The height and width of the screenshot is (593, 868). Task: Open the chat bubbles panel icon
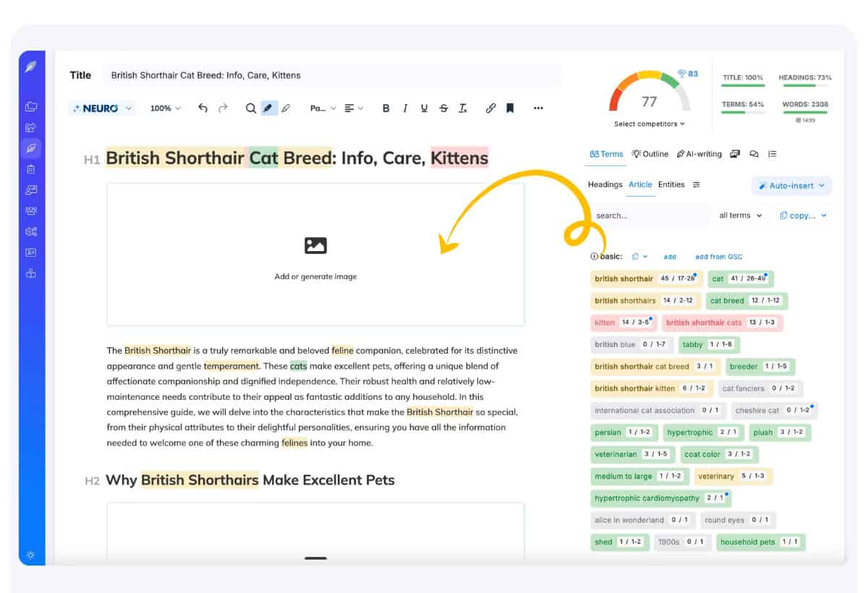click(x=754, y=154)
